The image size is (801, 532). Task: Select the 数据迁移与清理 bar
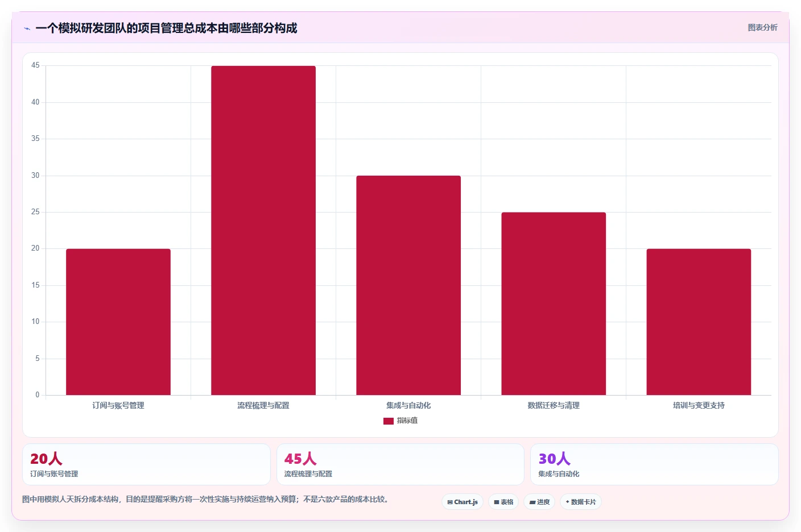pyautogui.click(x=554, y=304)
